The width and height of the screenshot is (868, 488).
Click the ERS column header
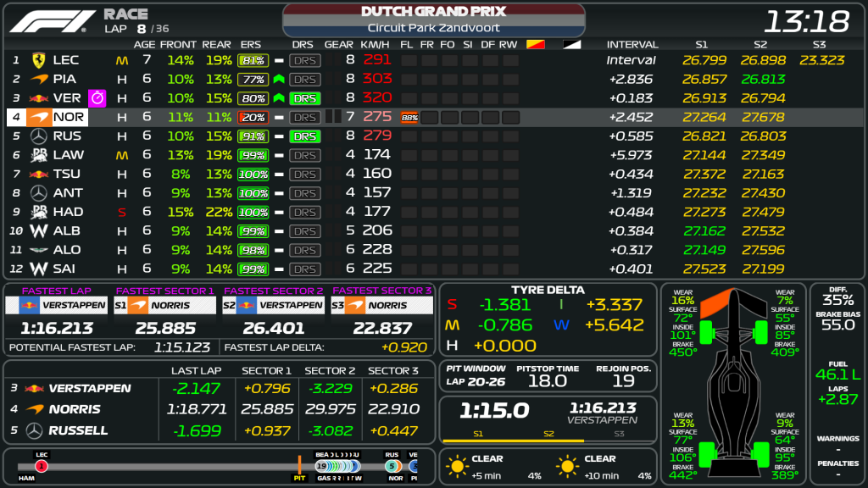click(x=251, y=45)
